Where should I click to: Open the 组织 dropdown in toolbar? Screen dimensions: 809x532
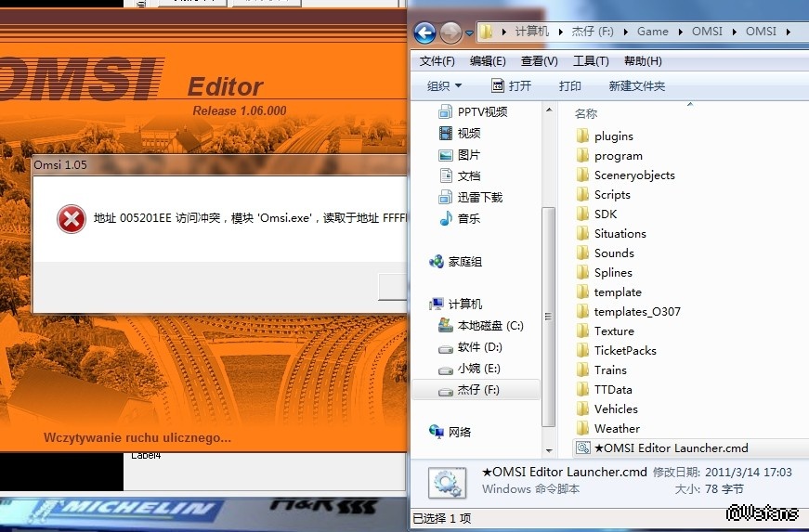coord(444,86)
